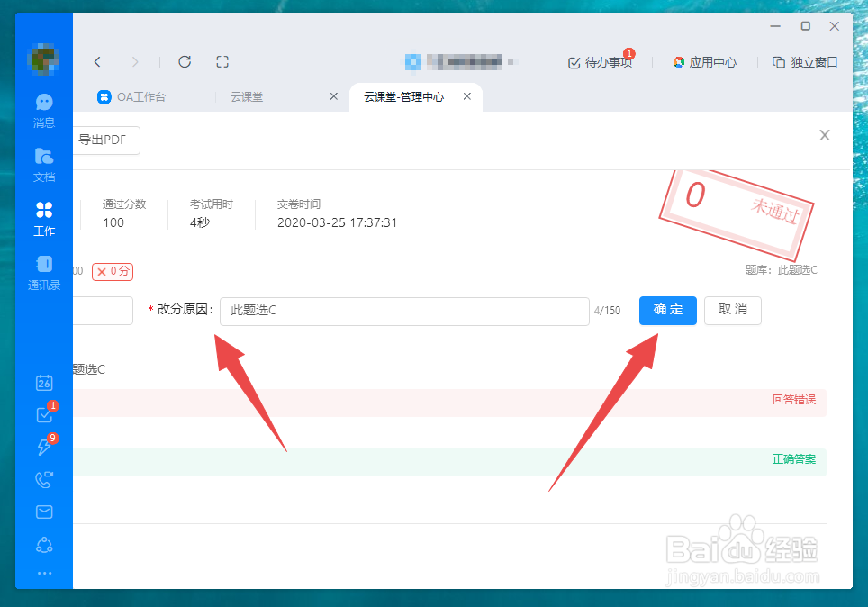Close the 云课堂-管理中心 tab
This screenshot has width=868, height=607.
[466, 95]
